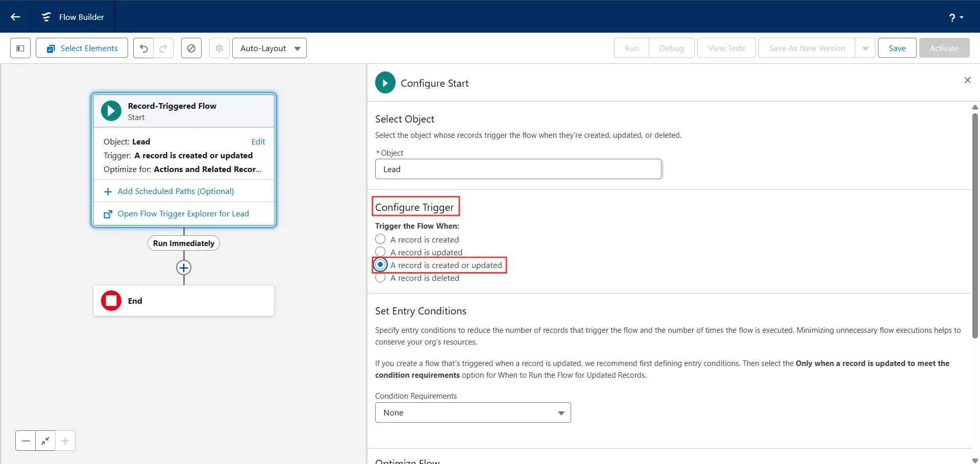Select 'A record is deleted' radio
980x464 pixels.
coord(380,278)
